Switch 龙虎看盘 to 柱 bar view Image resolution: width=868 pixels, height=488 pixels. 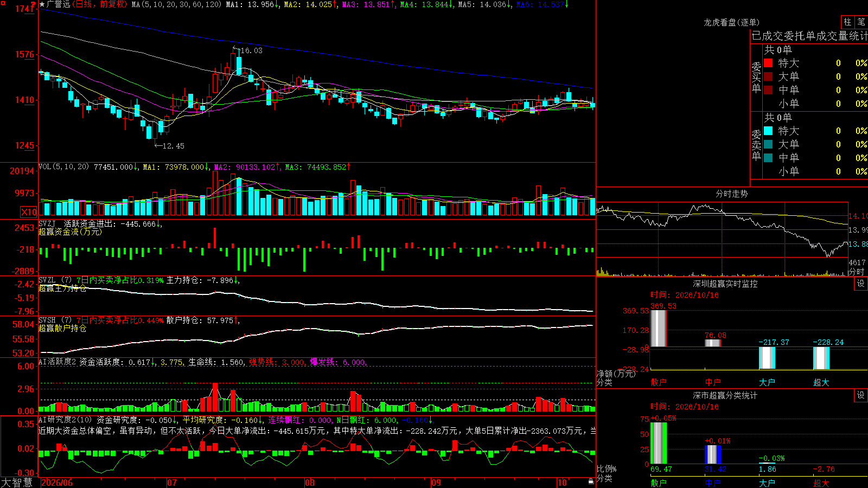[x=847, y=22]
